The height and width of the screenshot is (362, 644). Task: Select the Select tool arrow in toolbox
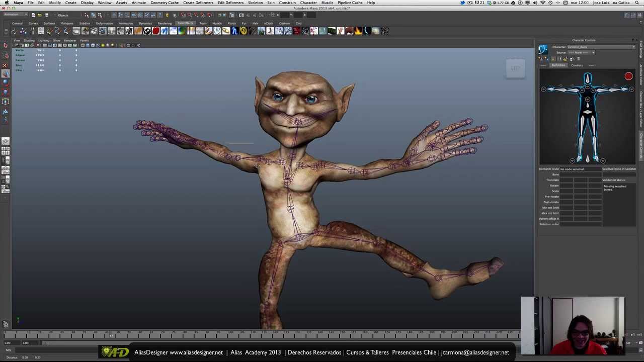click(6, 46)
